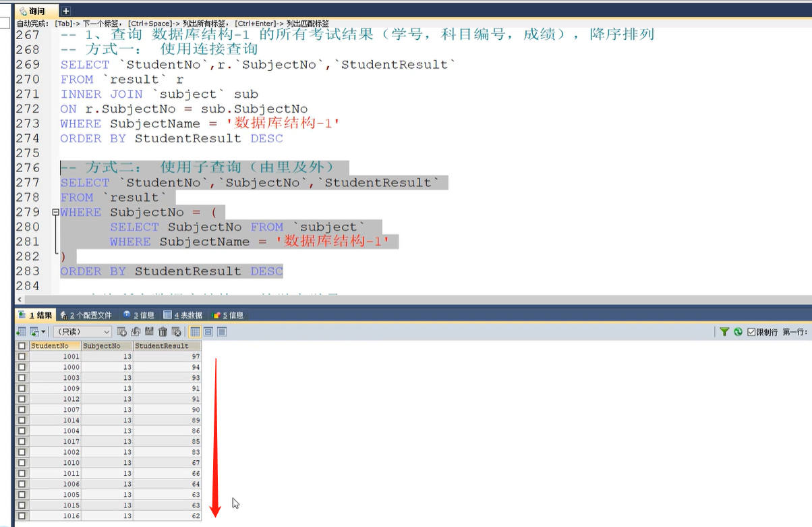Screen dimensions: 812x527
Task: Click the cancel changes icon
Action: tap(177, 331)
